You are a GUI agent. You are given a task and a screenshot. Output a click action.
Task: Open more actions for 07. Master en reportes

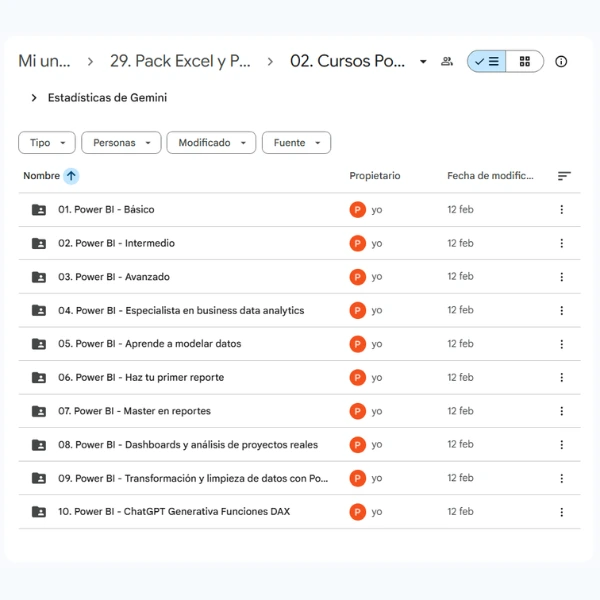tap(561, 411)
